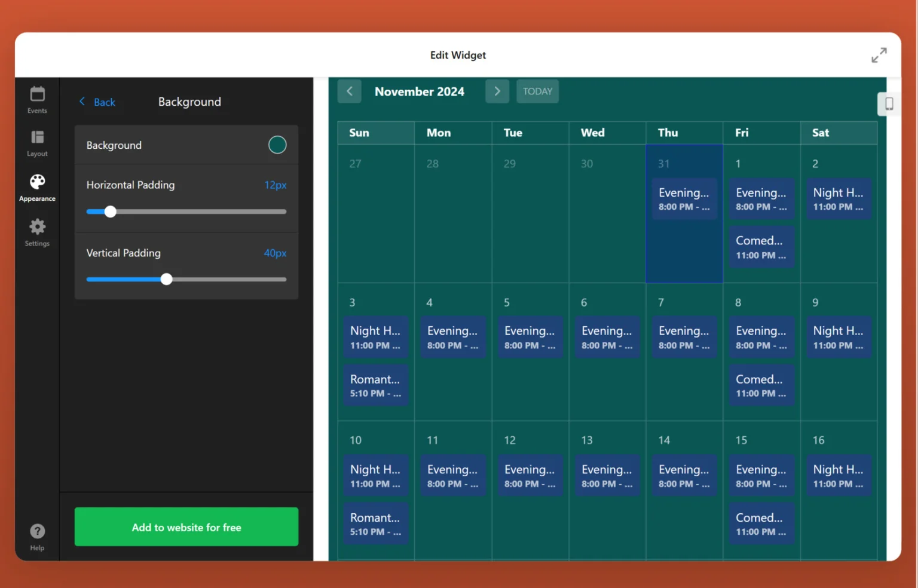Viewport: 918px width, 588px height.
Task: Switch to mobile preview icon
Action: [889, 104]
